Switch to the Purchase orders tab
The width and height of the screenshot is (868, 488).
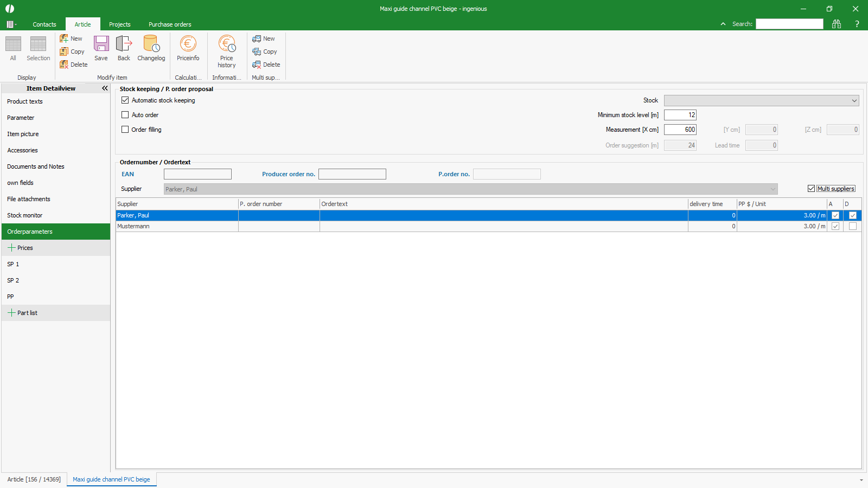pyautogui.click(x=170, y=24)
